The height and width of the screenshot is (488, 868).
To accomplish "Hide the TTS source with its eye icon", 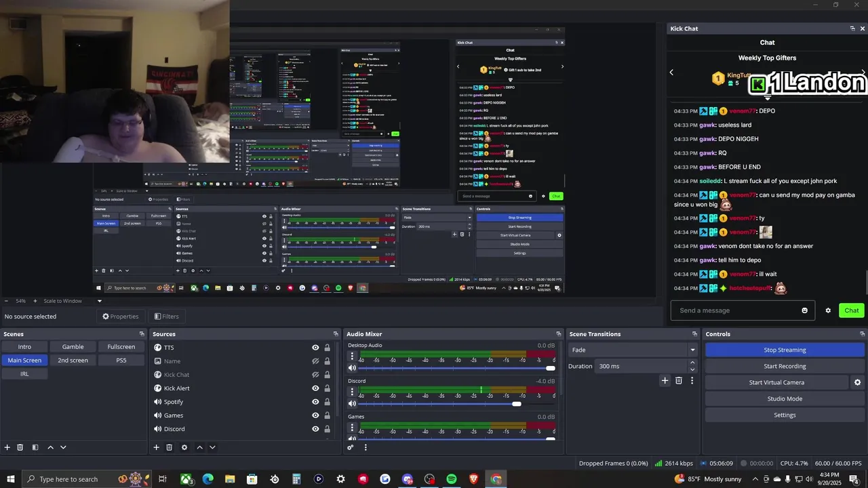I will tap(315, 348).
